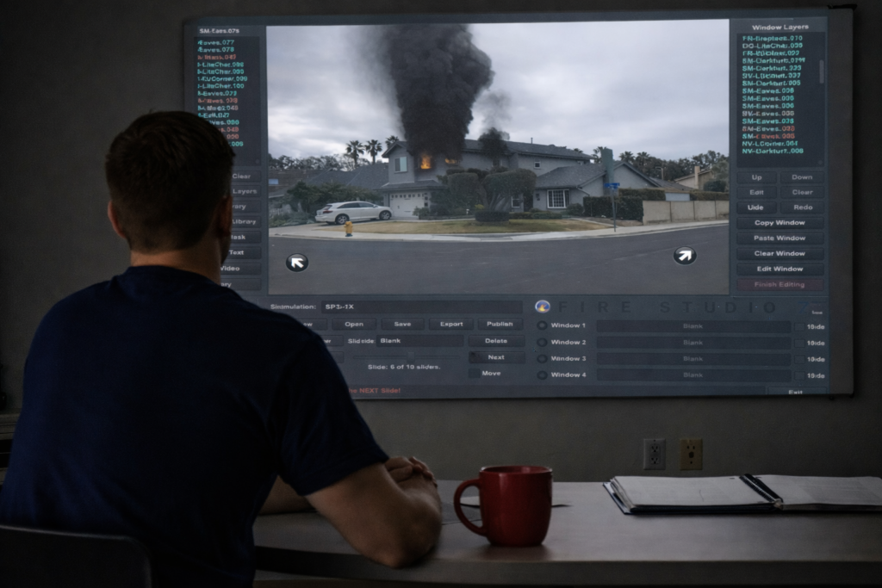Tick the Hide checkbox for Window 2
Screen dimensions: 882x588
[x=799, y=343]
